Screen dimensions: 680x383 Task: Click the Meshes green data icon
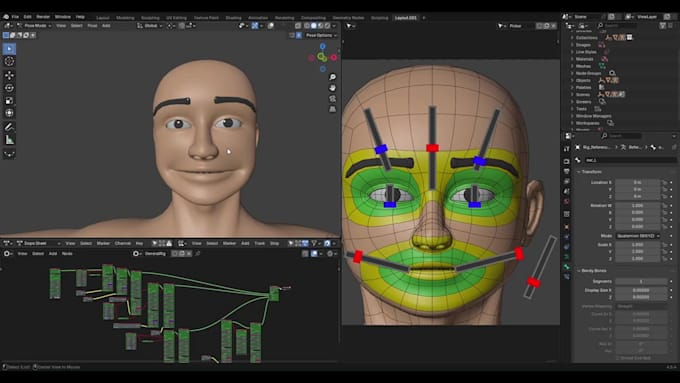point(602,66)
